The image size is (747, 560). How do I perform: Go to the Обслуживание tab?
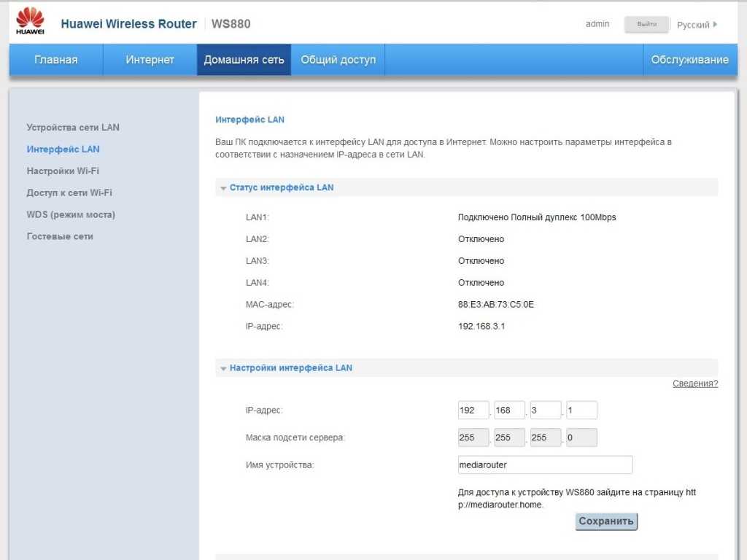[x=690, y=60]
